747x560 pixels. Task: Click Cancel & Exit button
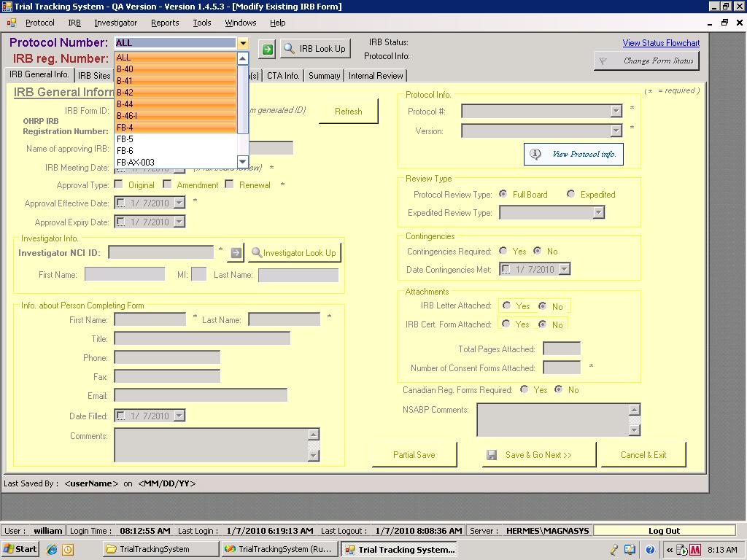[643, 455]
